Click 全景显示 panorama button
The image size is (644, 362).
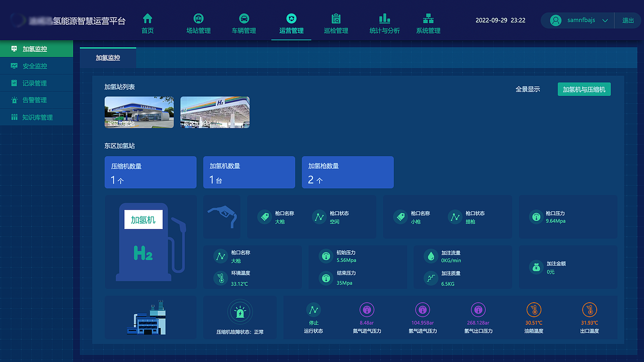528,89
